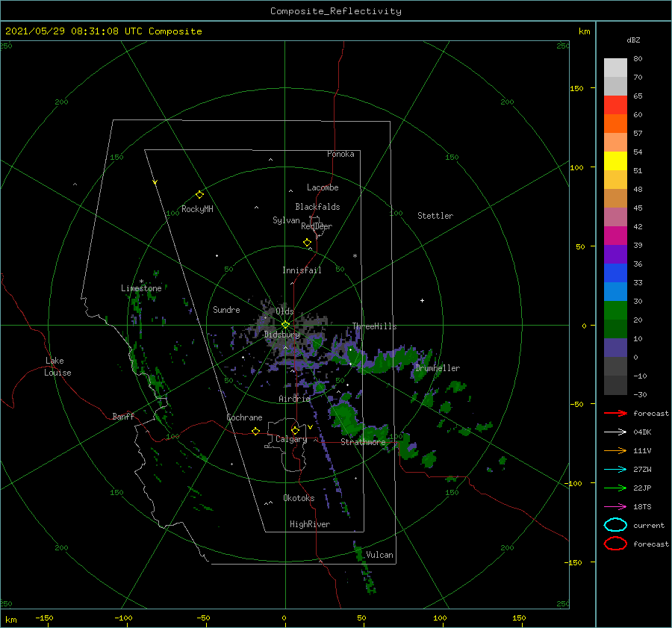Select the purple 39 dBZ color swatch
672x628 pixels.
point(615,254)
